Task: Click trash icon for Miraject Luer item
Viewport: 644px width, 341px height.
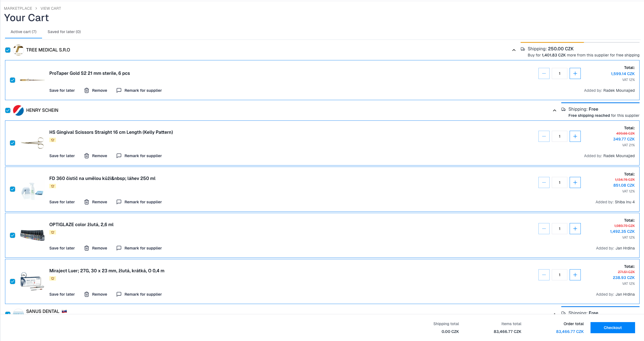Action: pos(87,294)
